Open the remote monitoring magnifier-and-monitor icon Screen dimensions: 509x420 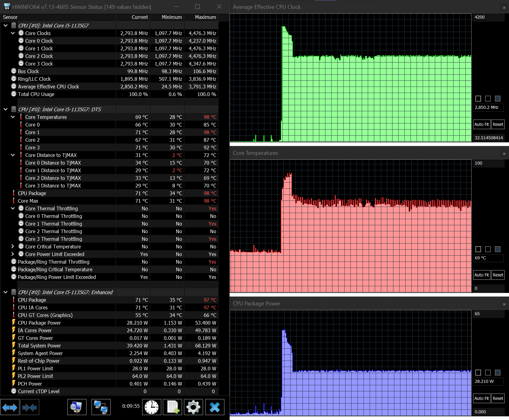[77, 407]
